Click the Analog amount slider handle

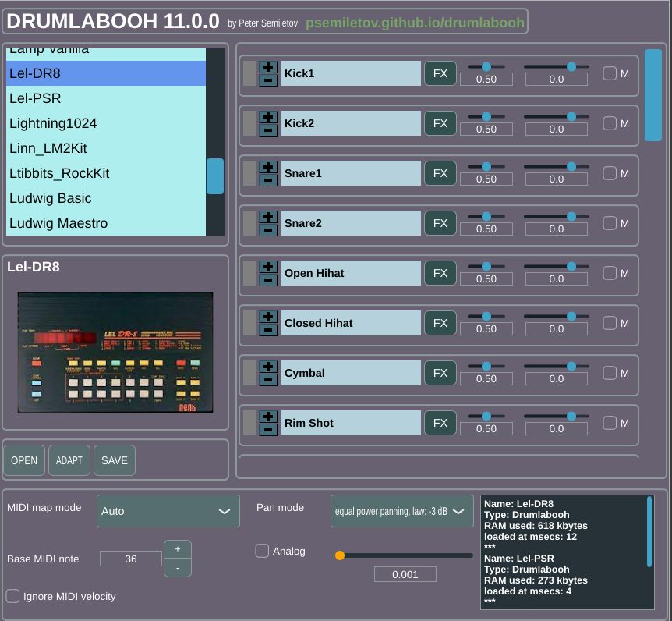point(340,555)
